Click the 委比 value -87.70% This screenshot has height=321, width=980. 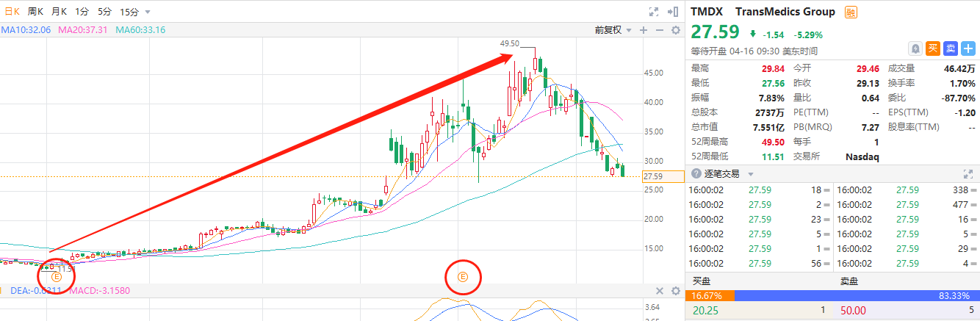[959, 98]
